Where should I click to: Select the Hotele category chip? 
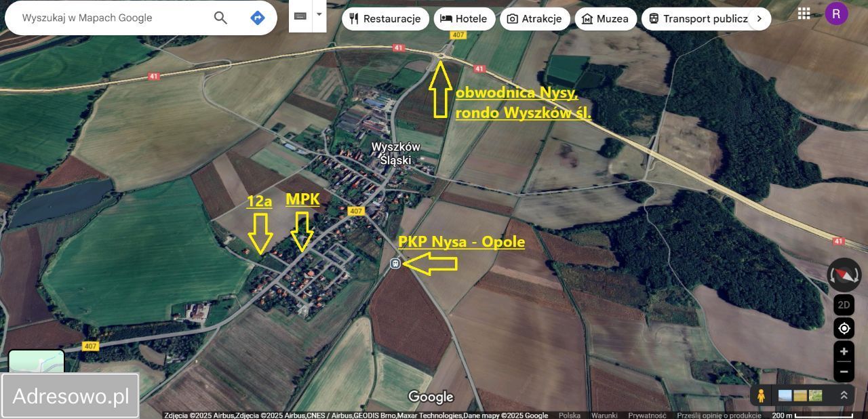pos(464,18)
